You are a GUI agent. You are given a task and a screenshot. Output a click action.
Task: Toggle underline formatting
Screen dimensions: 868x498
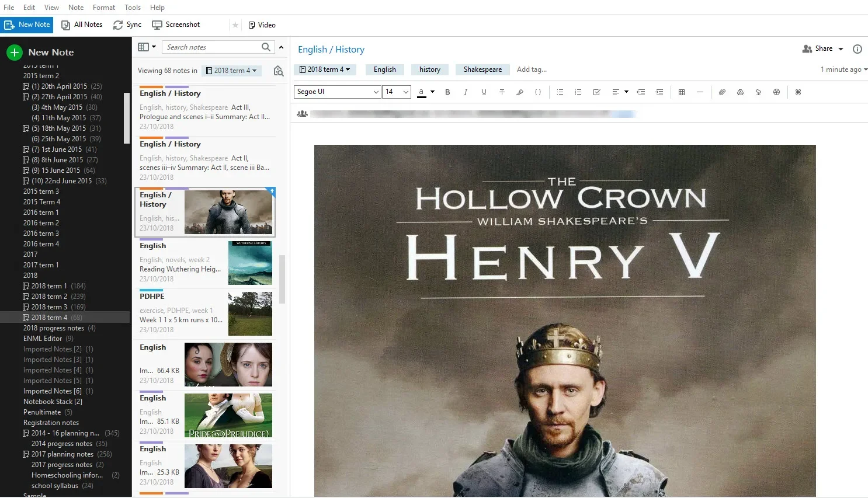[484, 92]
